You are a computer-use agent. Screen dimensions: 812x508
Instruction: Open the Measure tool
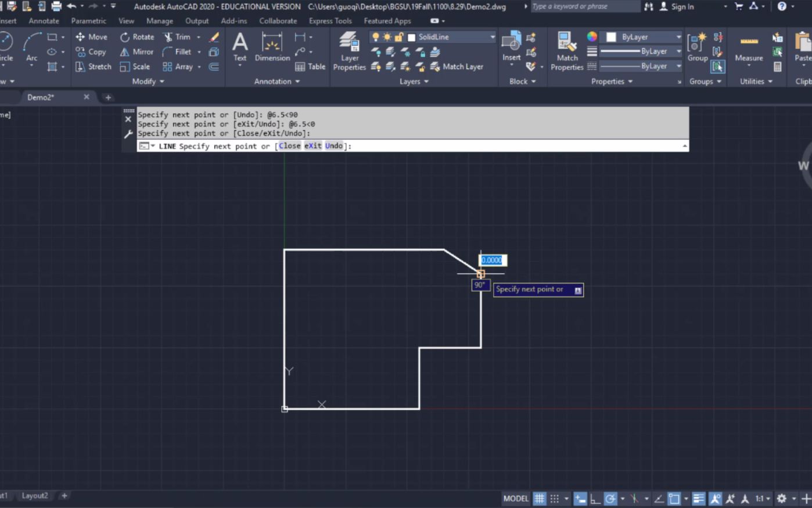(749, 49)
